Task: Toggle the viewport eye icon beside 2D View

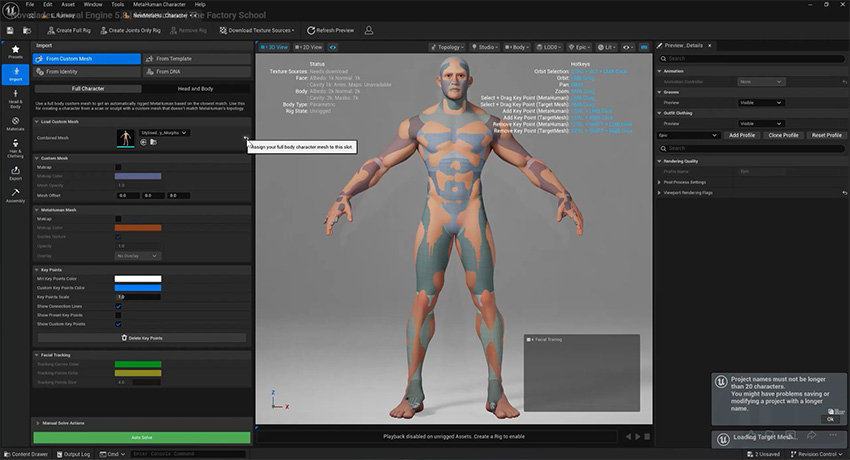Action: pos(333,47)
